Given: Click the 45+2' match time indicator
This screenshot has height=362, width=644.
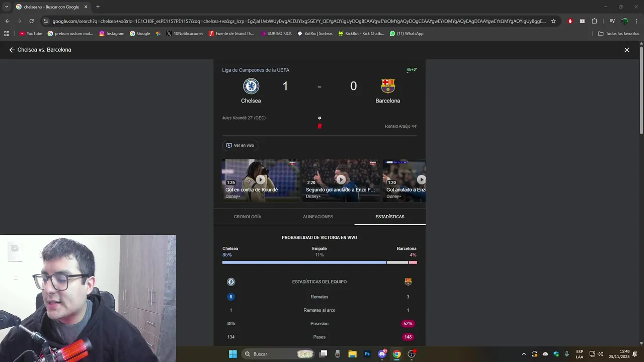Looking at the screenshot, I should point(412,70).
